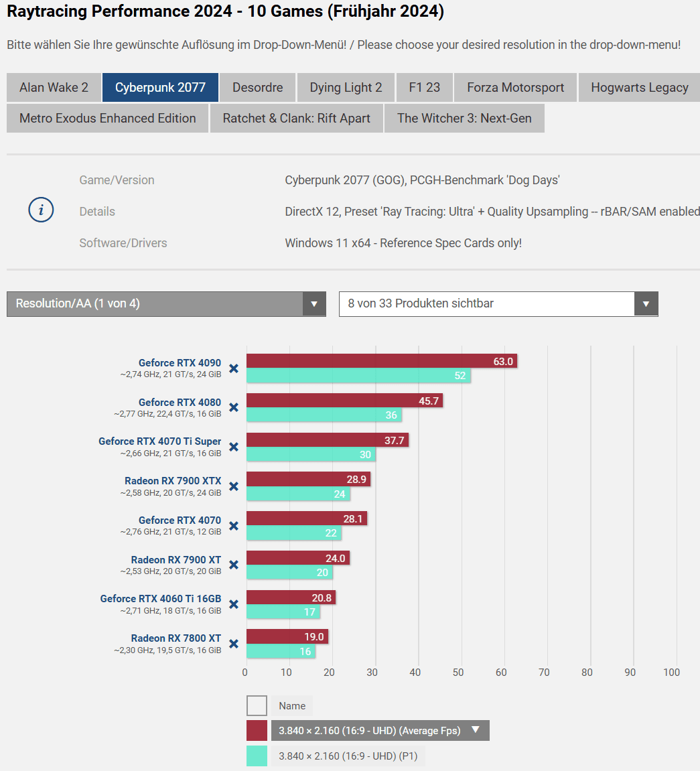The height and width of the screenshot is (771, 700).
Task: Click the Geforce RTX 4070 product name
Action: [x=180, y=520]
